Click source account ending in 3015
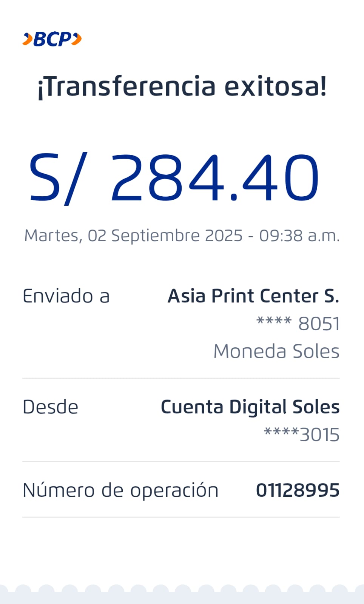 301,435
